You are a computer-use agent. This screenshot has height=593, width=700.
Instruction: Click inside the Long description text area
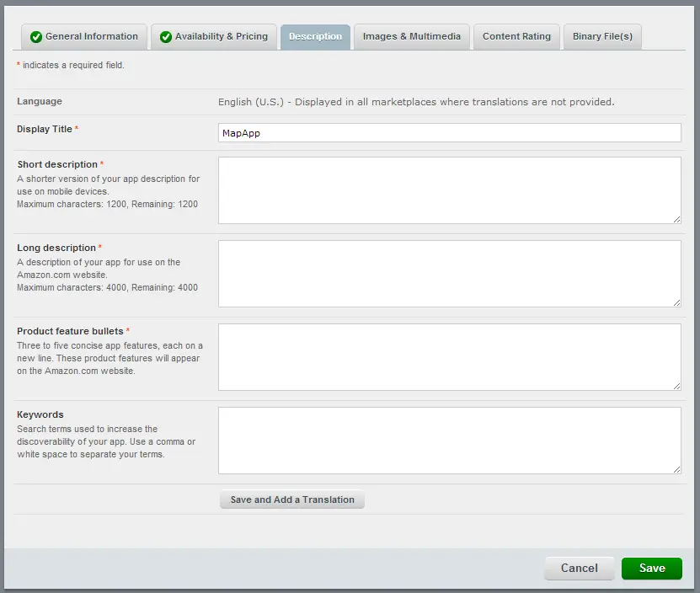click(x=449, y=274)
